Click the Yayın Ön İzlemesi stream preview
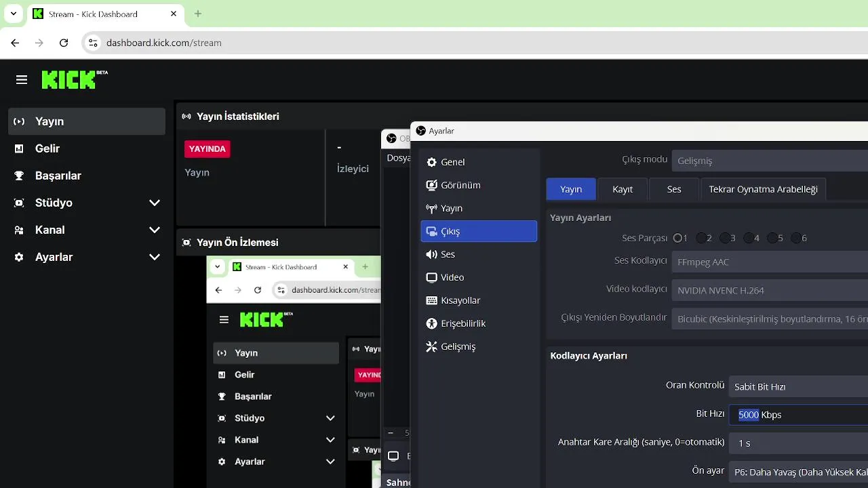Image resolution: width=868 pixels, height=488 pixels. (x=293, y=371)
